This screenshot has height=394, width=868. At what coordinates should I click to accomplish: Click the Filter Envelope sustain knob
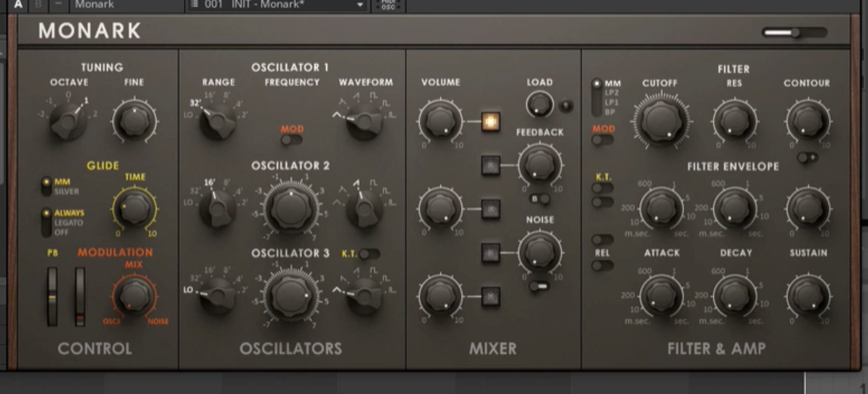click(x=808, y=209)
